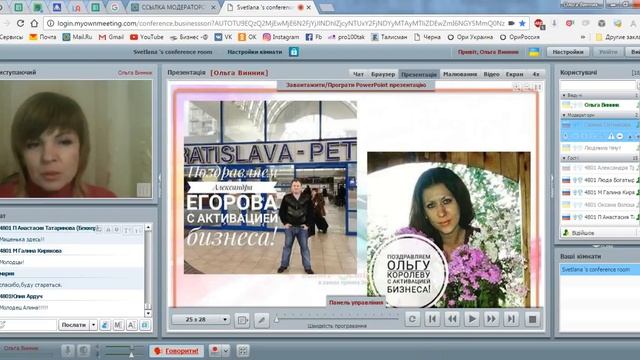Jump to the first slide
The height and width of the screenshot is (360, 640).
[432, 319]
